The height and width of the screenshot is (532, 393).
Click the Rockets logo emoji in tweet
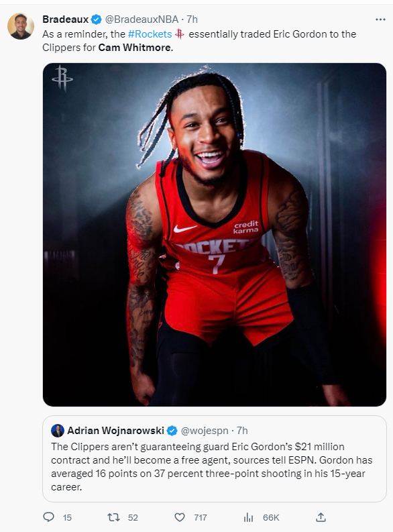pyautogui.click(x=180, y=34)
